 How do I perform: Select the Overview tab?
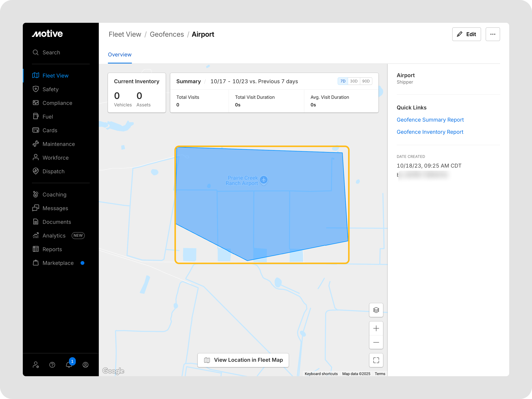pyautogui.click(x=120, y=55)
